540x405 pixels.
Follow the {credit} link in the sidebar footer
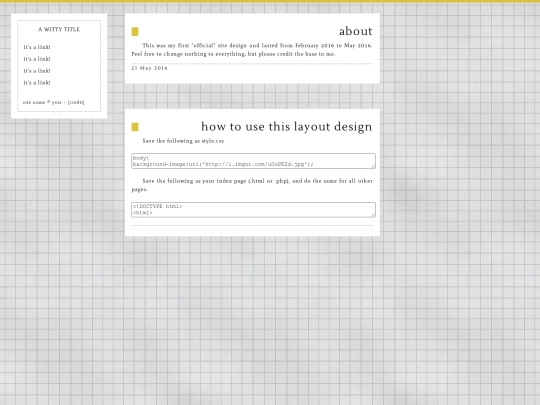coord(76,102)
